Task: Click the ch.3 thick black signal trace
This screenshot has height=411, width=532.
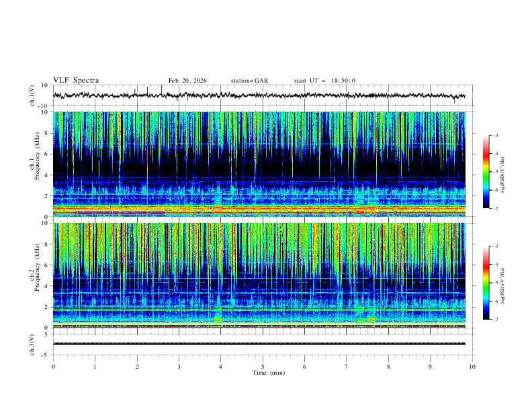Action: tap(259, 344)
